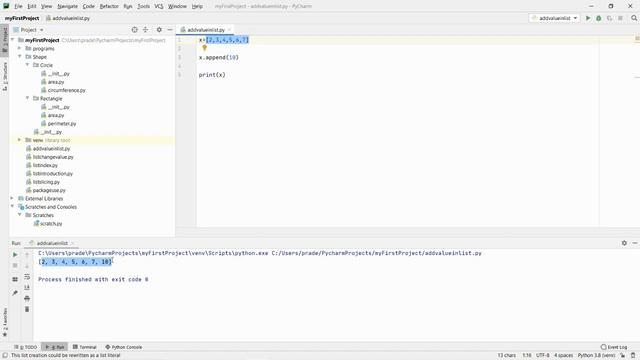640x360 pixels.
Task: Toggle the Run tool window button
Action: 55,347
